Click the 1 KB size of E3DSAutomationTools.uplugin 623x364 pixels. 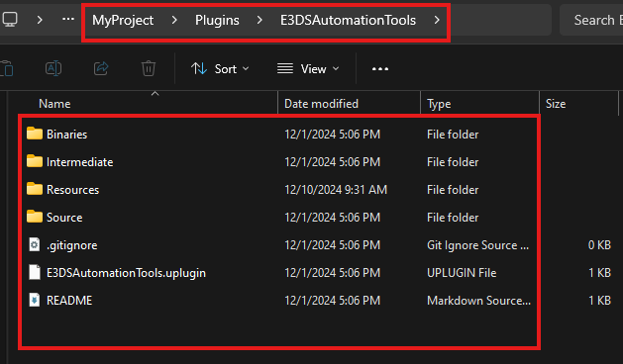coord(599,274)
